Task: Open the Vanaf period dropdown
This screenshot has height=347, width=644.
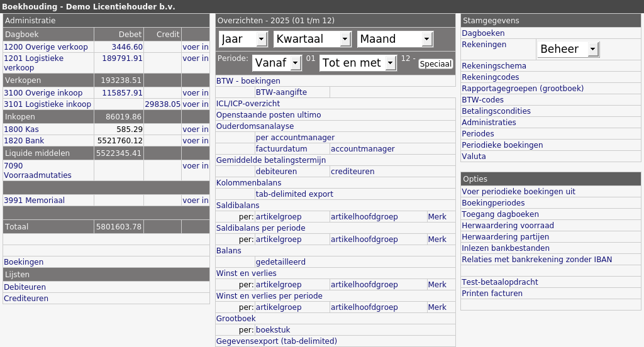Action: (277, 63)
